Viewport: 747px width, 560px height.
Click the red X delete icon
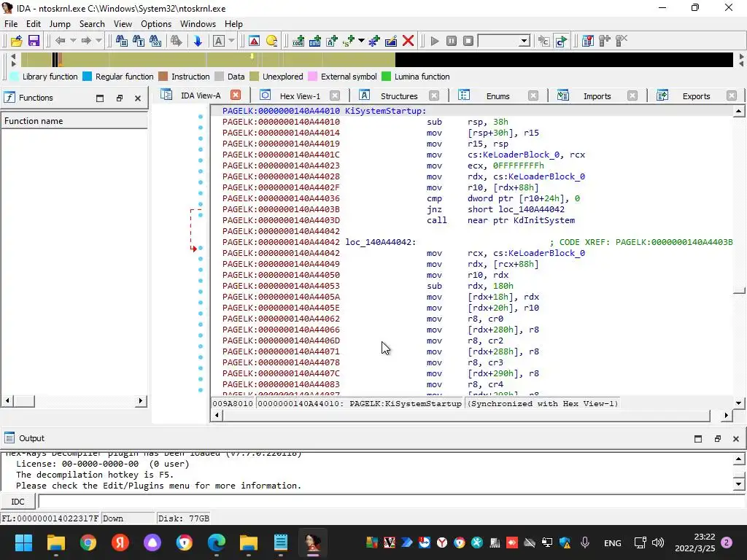408,41
